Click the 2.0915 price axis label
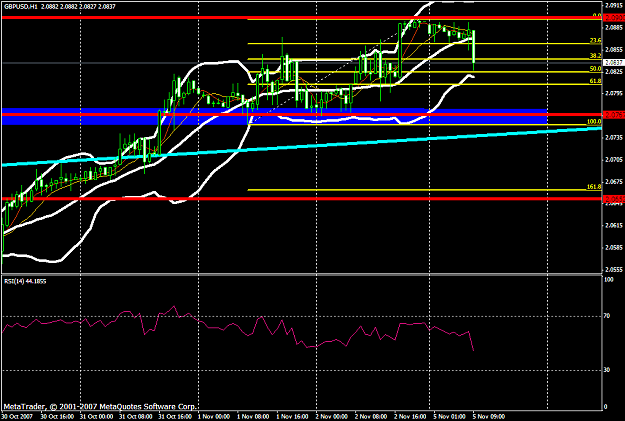The width and height of the screenshot is (625, 421). pyautogui.click(x=614, y=5)
